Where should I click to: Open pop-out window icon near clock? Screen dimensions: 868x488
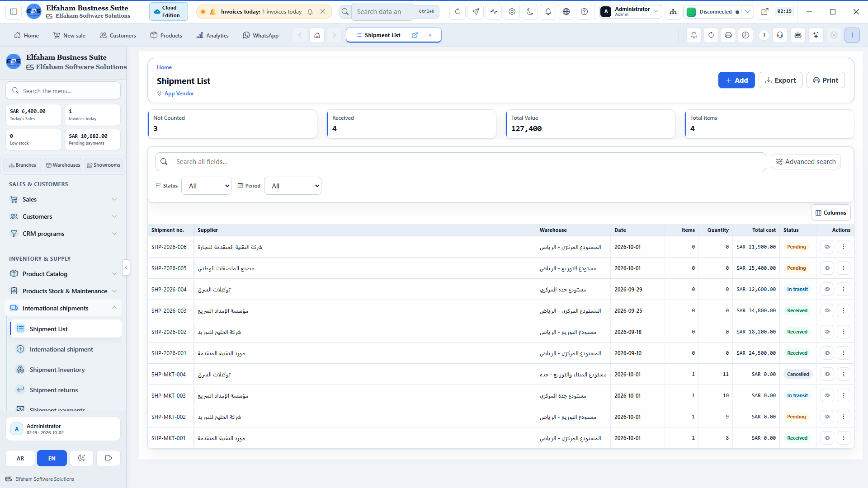764,12
